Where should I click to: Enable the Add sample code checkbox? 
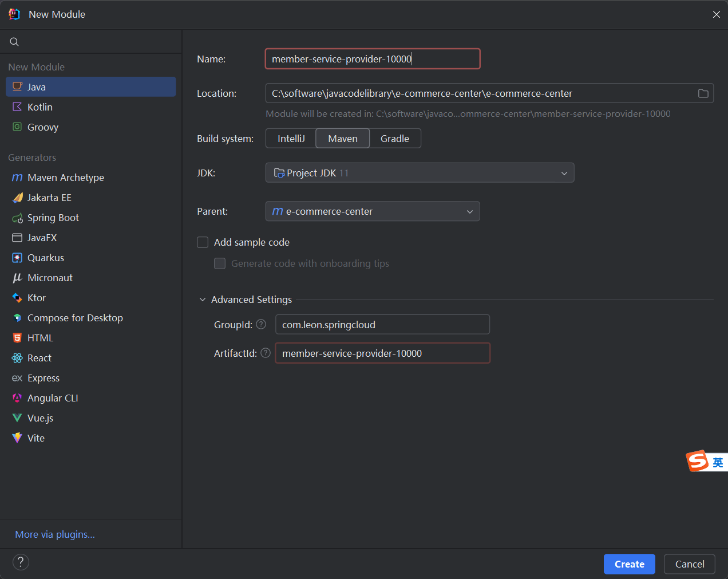[x=203, y=242]
